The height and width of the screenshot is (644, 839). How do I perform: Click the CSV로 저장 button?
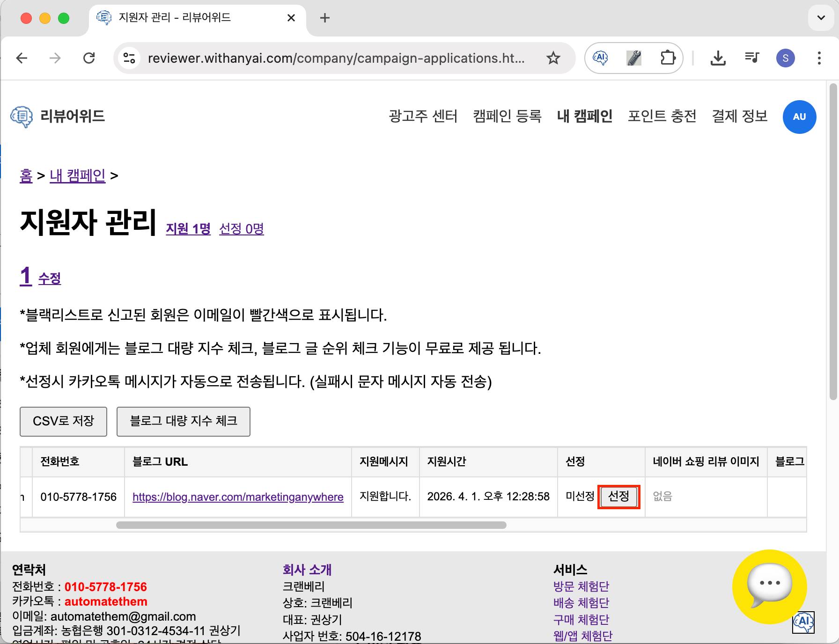(63, 421)
